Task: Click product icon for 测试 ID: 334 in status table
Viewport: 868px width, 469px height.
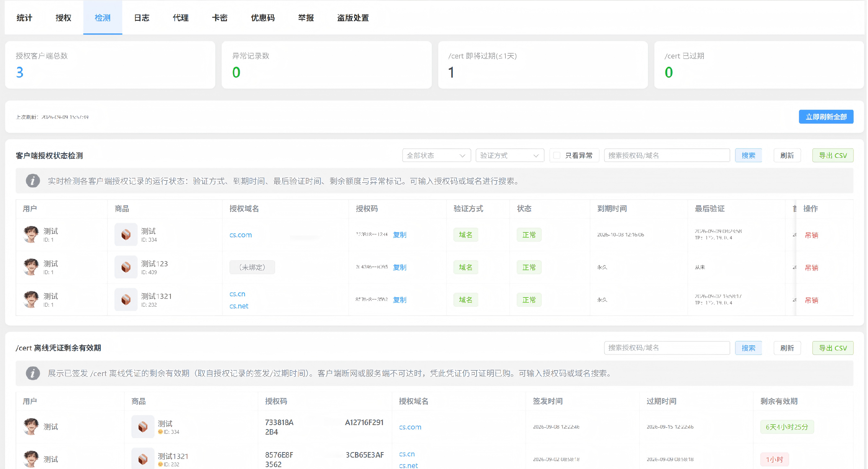Action: click(x=126, y=234)
